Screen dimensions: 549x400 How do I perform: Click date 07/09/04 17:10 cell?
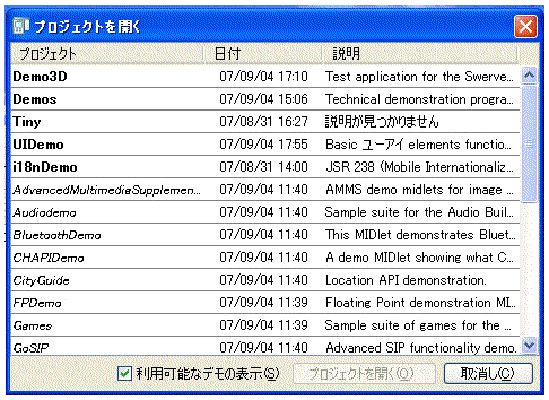(263, 76)
